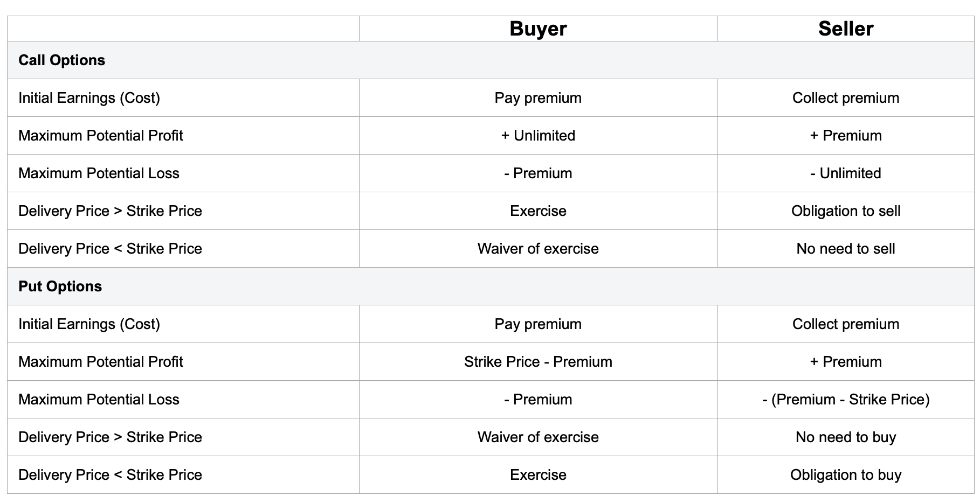Click 'Obligation to buy' cell
Viewport: 980px width, 503px height.
pos(845,475)
